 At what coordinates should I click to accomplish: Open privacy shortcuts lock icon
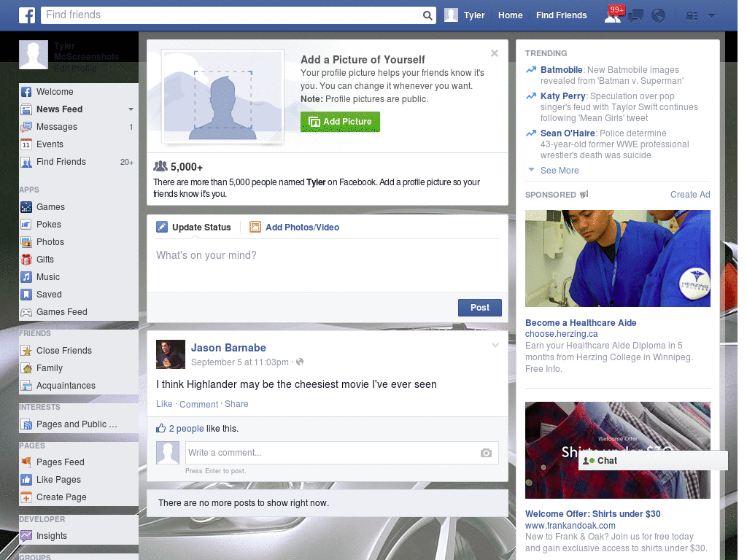pos(692,16)
